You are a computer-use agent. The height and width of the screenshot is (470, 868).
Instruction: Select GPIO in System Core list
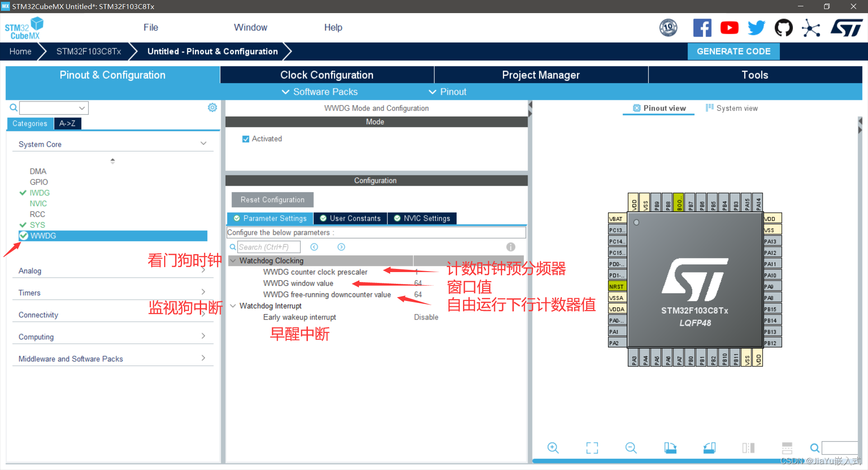39,182
